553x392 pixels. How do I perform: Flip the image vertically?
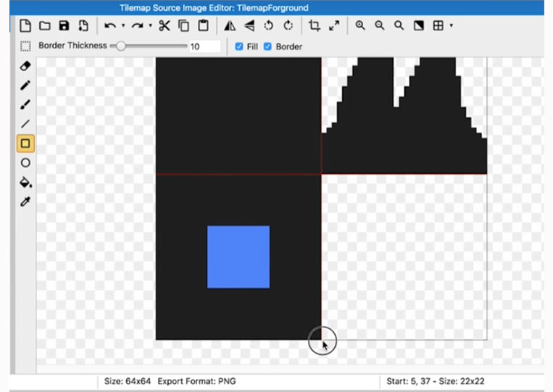click(249, 26)
